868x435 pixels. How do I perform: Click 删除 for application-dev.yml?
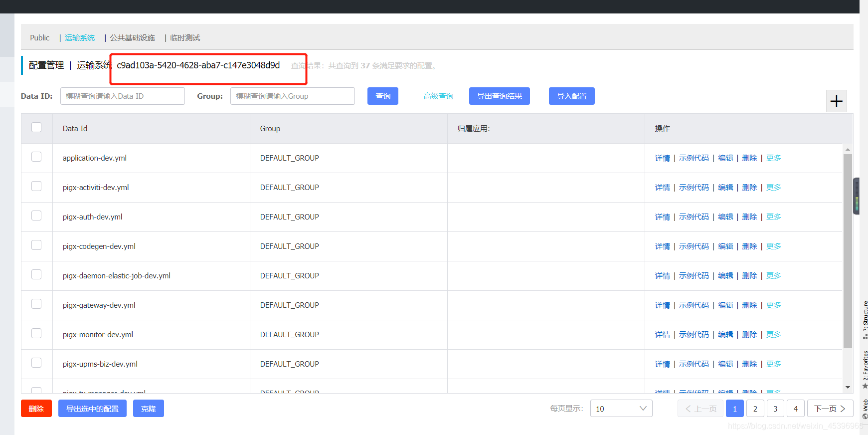coord(749,158)
